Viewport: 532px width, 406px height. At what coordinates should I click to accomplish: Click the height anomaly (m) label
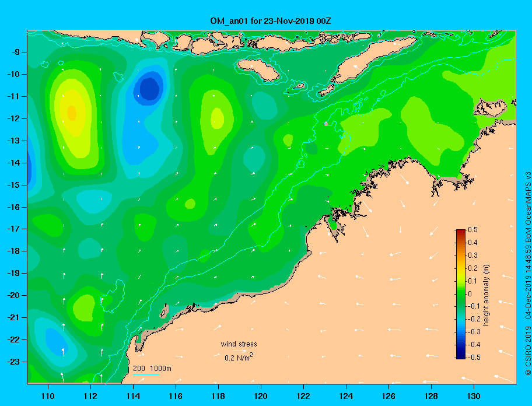[x=486, y=295]
